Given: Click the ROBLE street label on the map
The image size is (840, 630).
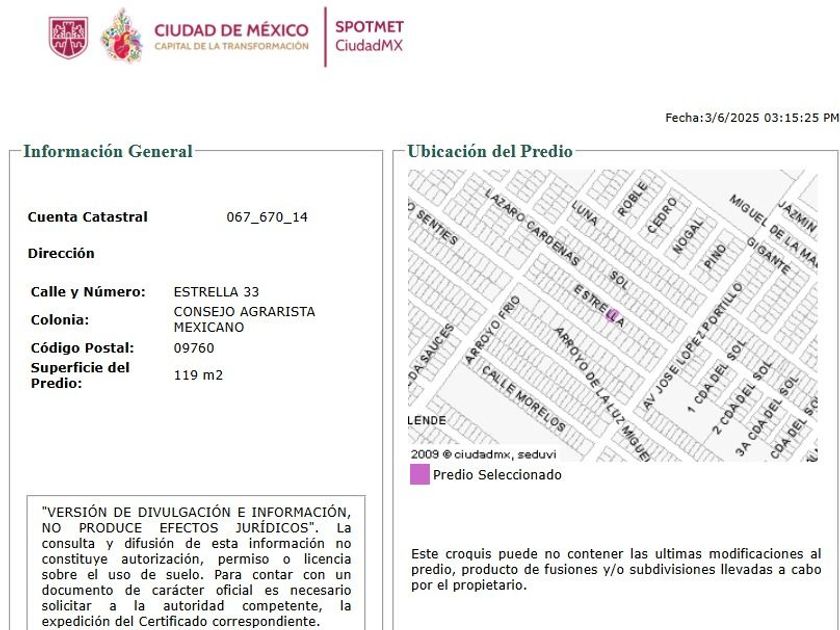Looking at the screenshot, I should (x=632, y=199).
